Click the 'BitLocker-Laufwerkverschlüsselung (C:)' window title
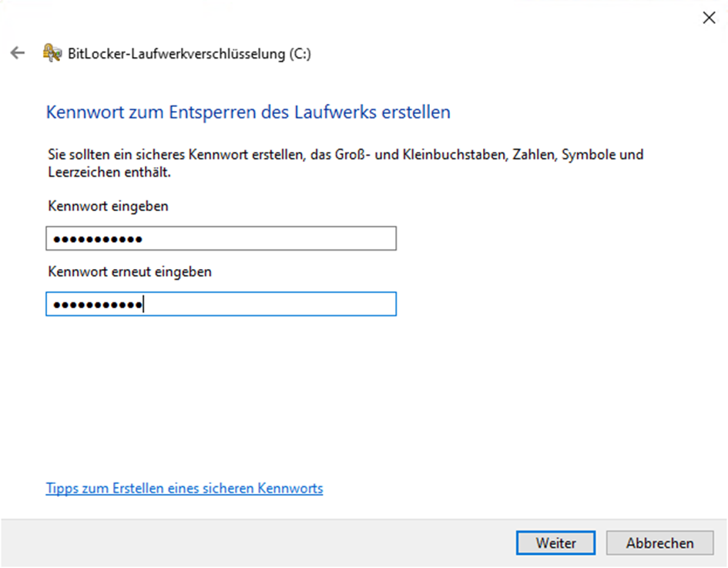 point(190,54)
